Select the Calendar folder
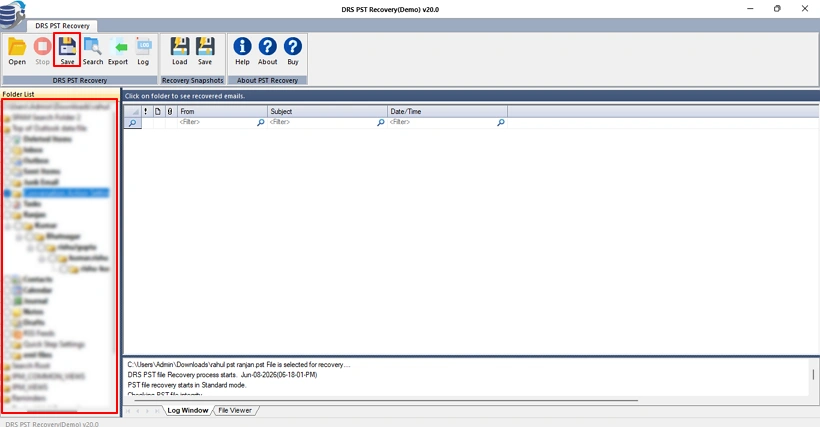The width and height of the screenshot is (820, 427). 38,290
